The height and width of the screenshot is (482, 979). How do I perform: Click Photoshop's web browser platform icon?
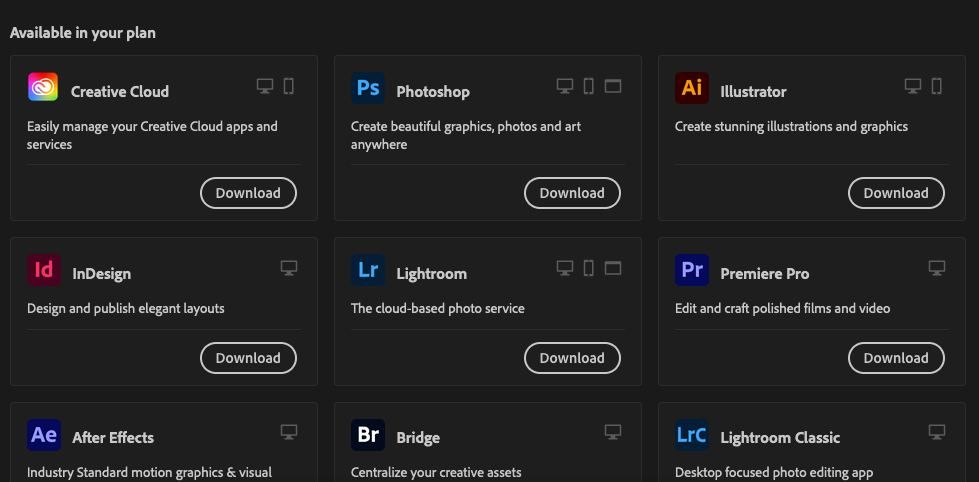point(613,87)
